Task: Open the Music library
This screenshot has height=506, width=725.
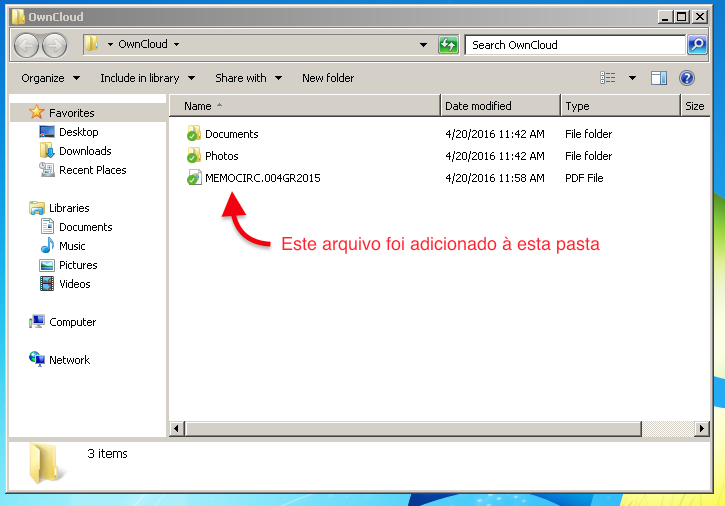Action: point(72,246)
